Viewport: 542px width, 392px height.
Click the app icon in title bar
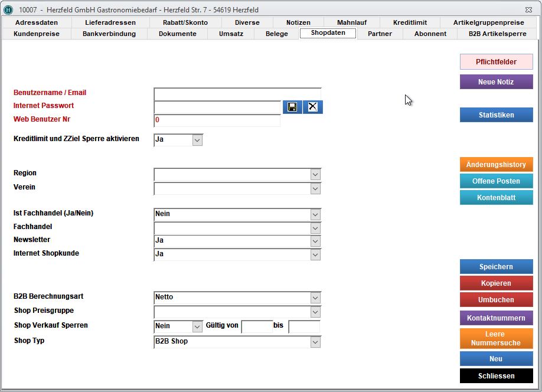pyautogui.click(x=8, y=10)
